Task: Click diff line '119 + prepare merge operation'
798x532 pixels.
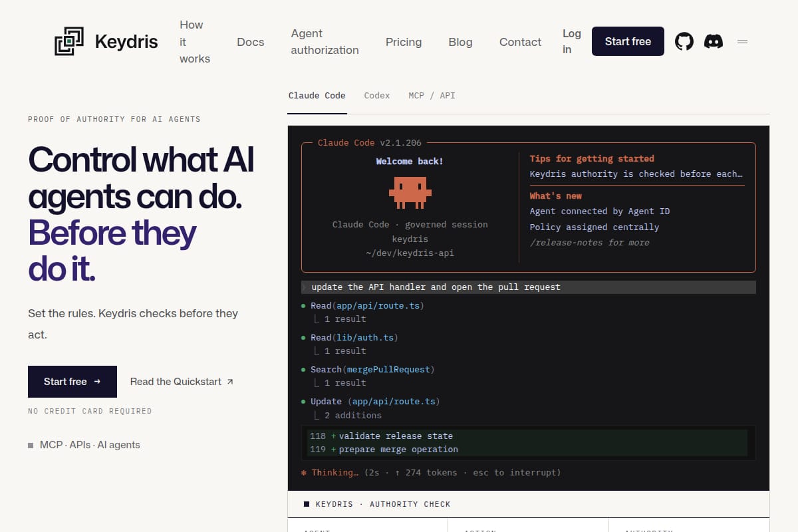Action: pyautogui.click(x=527, y=450)
